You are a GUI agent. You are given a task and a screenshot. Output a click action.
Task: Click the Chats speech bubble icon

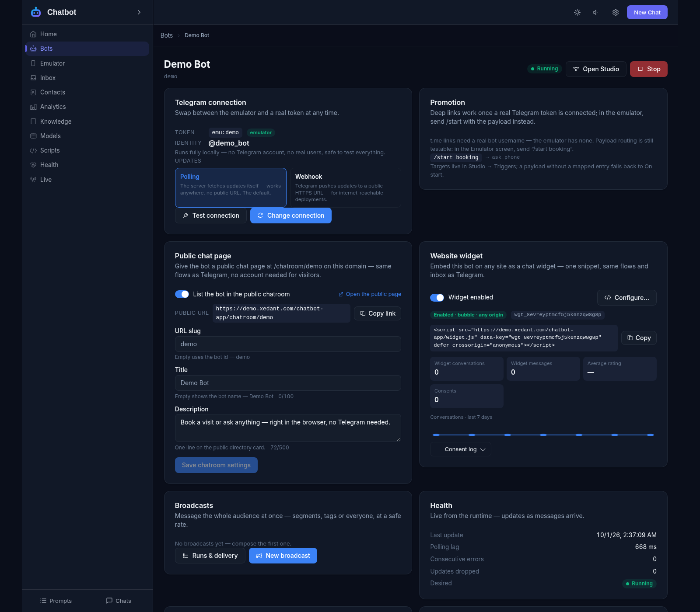[109, 601]
